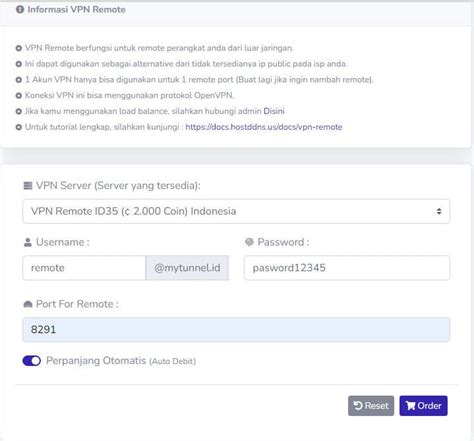Click the server list icon before VPN Server

click(28, 186)
